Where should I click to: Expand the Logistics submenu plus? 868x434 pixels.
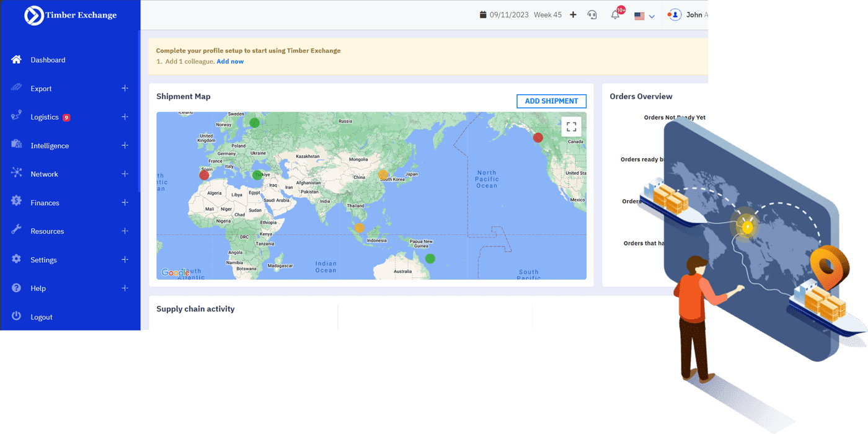click(125, 117)
